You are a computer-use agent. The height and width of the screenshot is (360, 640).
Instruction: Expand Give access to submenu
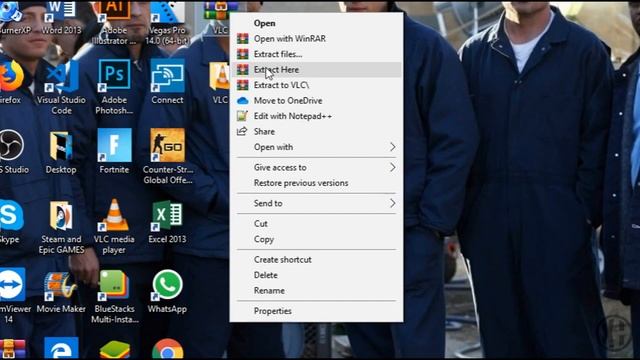316,168
